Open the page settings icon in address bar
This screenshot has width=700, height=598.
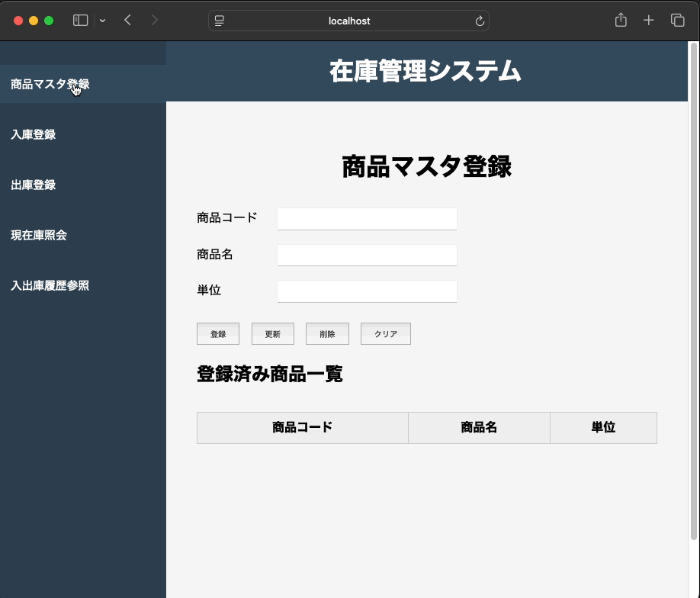pos(219,21)
